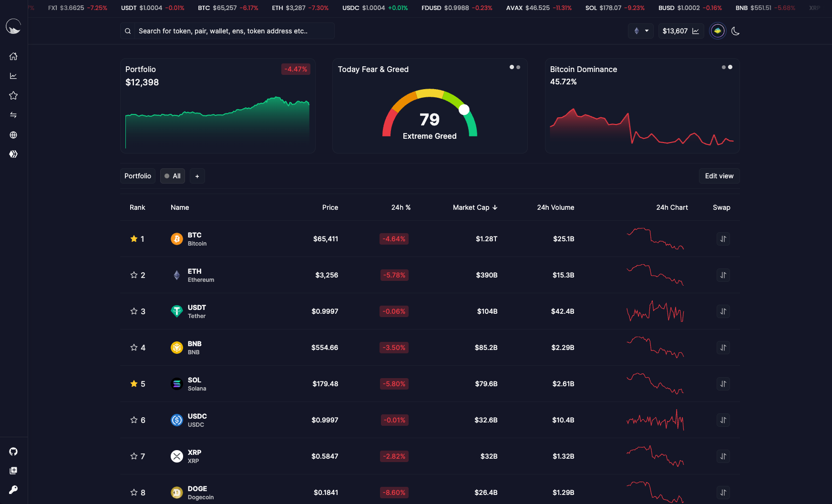Image resolution: width=832 pixels, height=504 pixels.
Task: Sort table by Rank column
Action: click(137, 207)
